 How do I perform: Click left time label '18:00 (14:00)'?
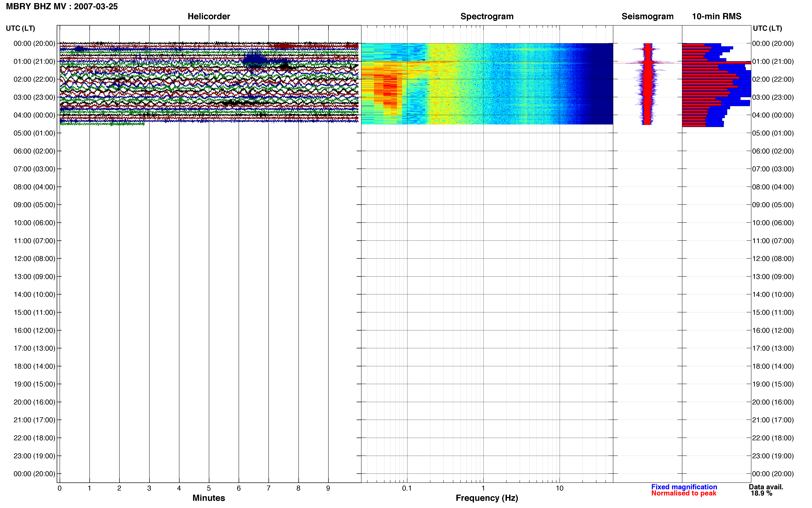pos(34,366)
